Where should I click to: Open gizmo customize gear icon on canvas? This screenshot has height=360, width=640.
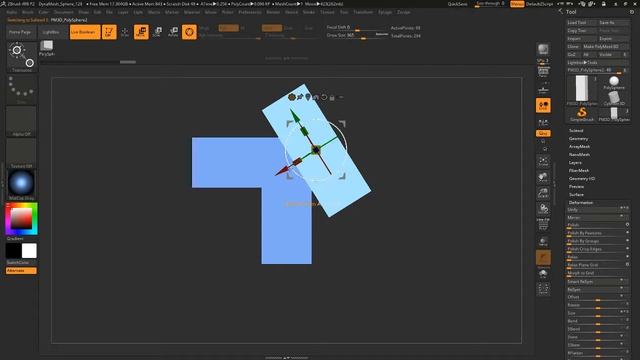click(x=291, y=97)
